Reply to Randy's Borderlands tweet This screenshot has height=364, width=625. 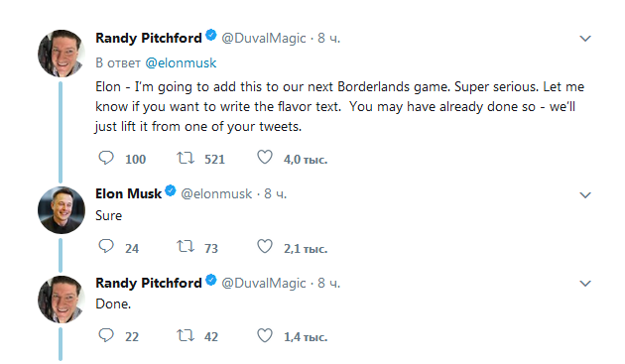point(106,158)
